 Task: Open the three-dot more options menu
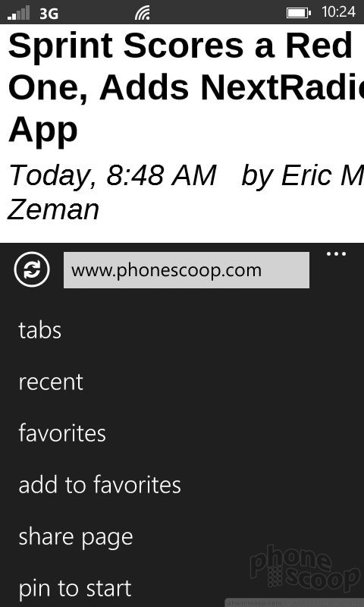point(336,254)
